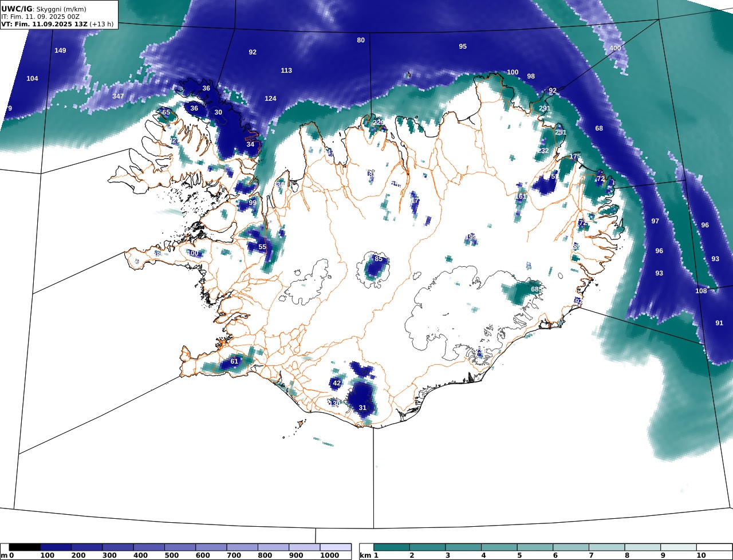Click the visibility value 291
The height and width of the screenshot is (560, 733).
[545, 108]
